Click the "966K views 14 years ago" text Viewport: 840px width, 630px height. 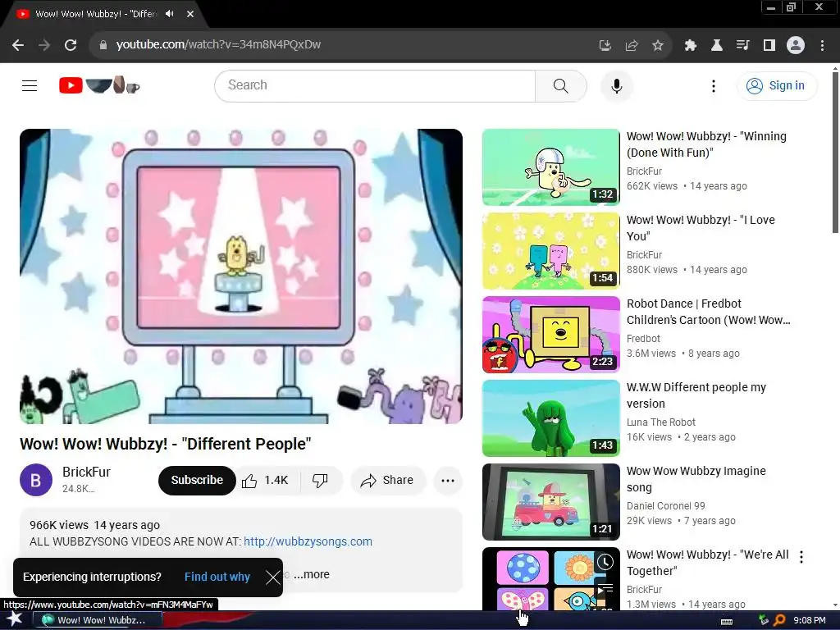(x=95, y=525)
